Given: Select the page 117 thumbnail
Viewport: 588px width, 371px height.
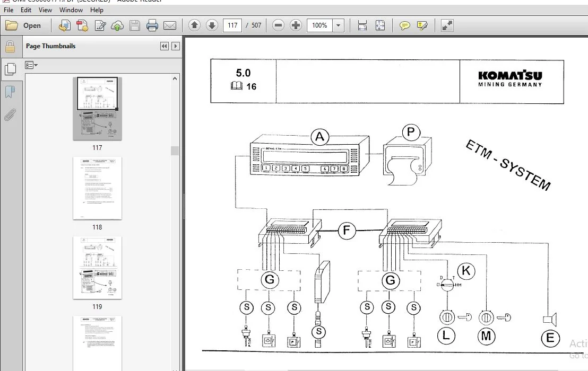Looking at the screenshot, I should (98, 109).
